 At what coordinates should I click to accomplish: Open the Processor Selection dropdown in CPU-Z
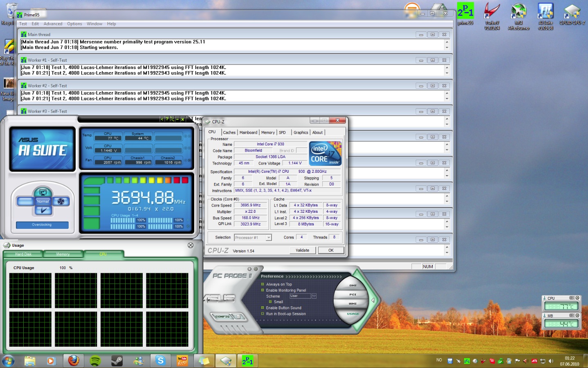pos(269,238)
